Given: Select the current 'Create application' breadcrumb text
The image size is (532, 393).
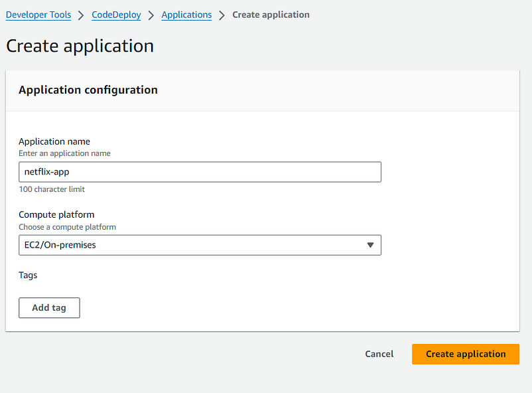Looking at the screenshot, I should tap(271, 15).
